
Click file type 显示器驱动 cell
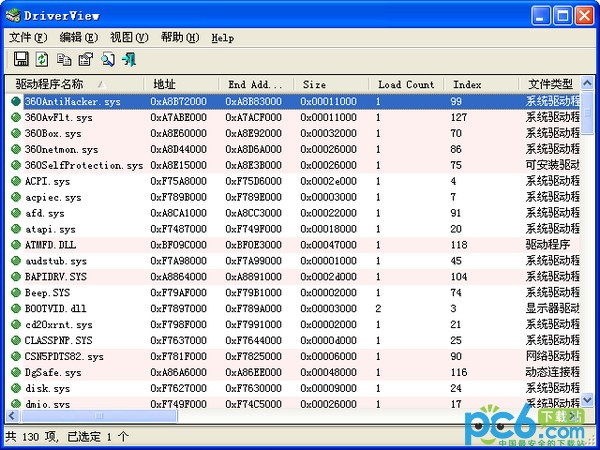tap(552, 308)
